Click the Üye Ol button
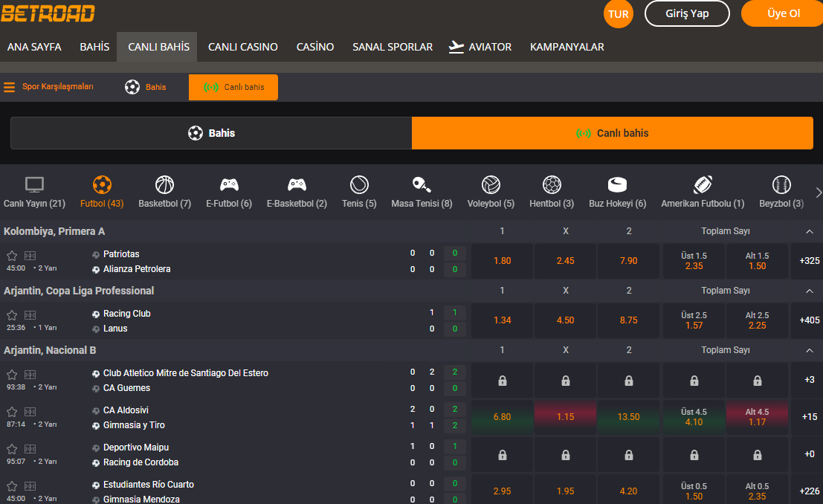823x504 pixels. pyautogui.click(x=783, y=13)
